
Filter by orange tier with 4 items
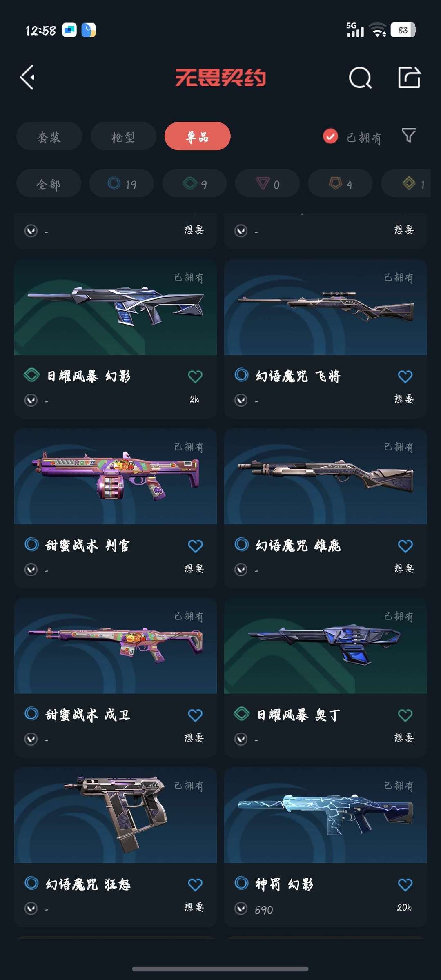[x=340, y=183]
